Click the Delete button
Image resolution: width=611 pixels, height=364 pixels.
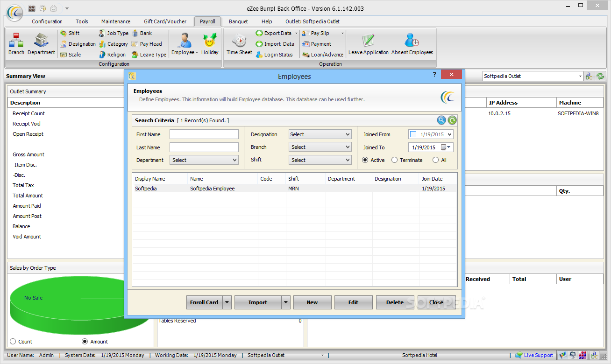[x=395, y=302]
